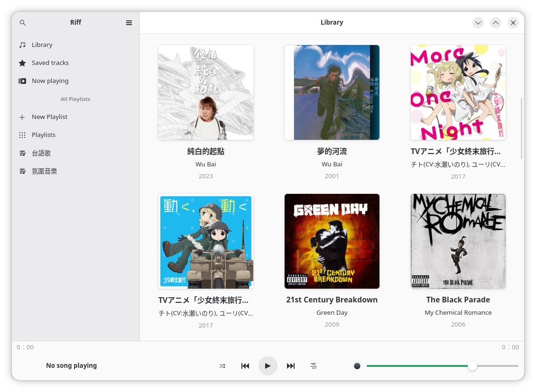Skip to the next track
536x392 pixels.
[291, 366]
